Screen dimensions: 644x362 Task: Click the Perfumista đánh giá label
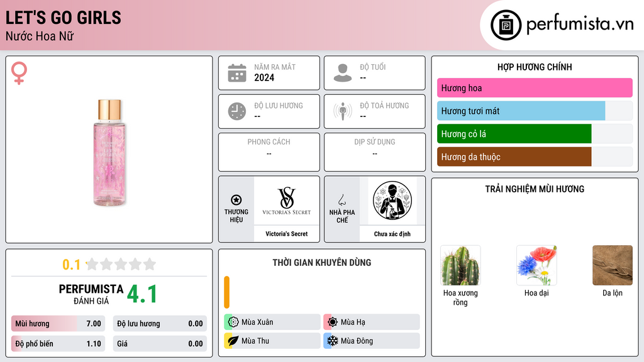91,294
